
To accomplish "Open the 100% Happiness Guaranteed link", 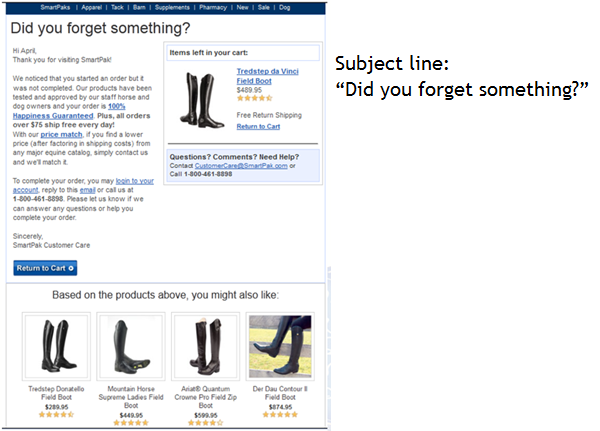I will tap(69, 111).
